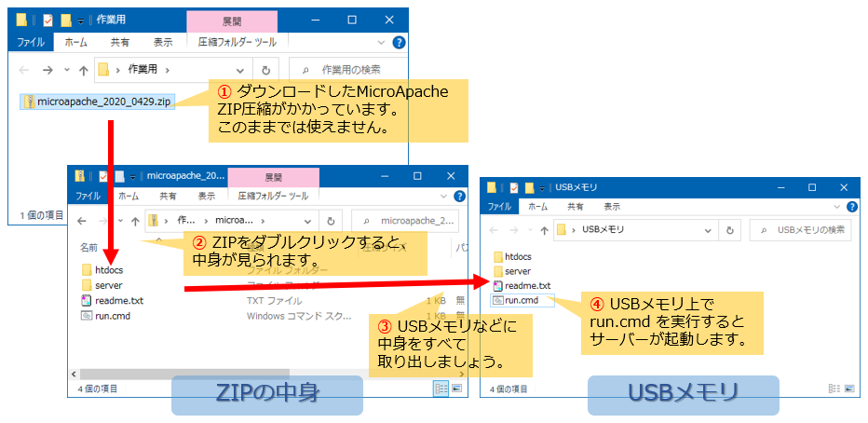Switch USBメモリ window to details view
The image size is (868, 423).
click(x=836, y=389)
